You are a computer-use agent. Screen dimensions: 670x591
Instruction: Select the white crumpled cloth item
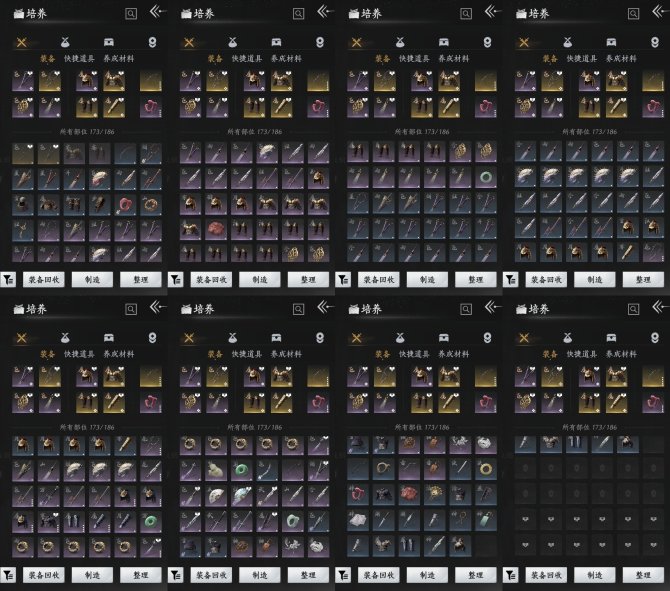[x=358, y=520]
